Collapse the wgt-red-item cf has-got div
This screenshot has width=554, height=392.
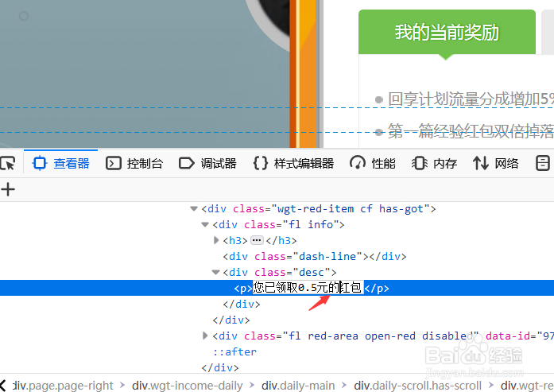coord(194,208)
